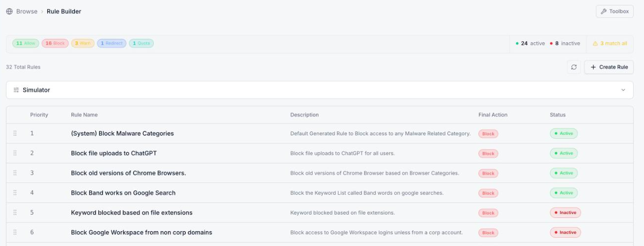Click Active status of Band works rule

pos(564,193)
